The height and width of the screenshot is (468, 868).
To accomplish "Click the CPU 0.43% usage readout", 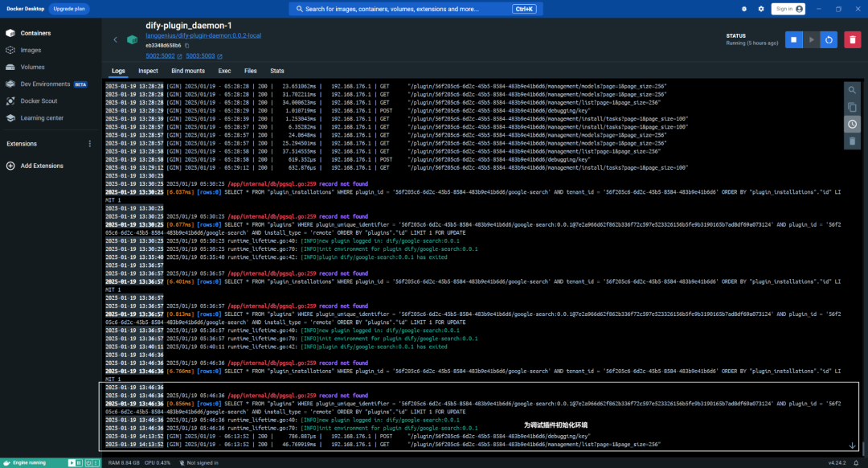I will [x=158, y=463].
